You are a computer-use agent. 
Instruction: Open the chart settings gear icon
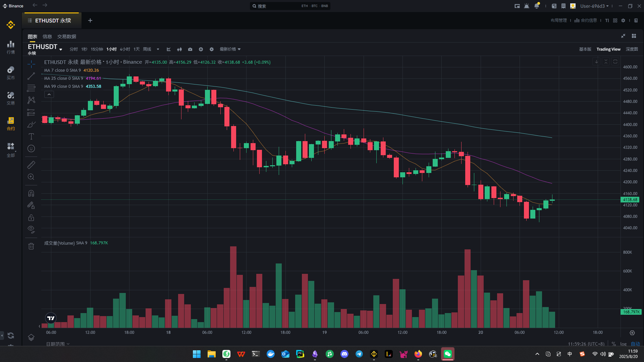(x=212, y=49)
